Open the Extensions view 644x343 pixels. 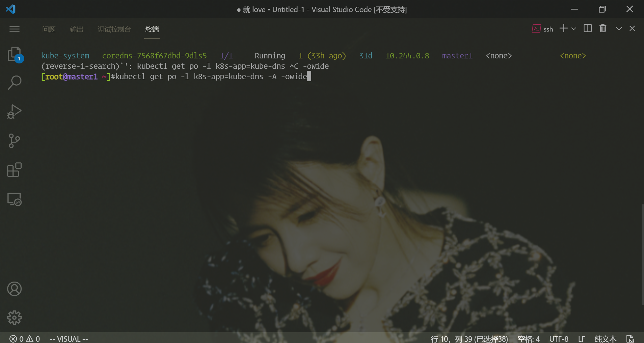[x=14, y=170]
